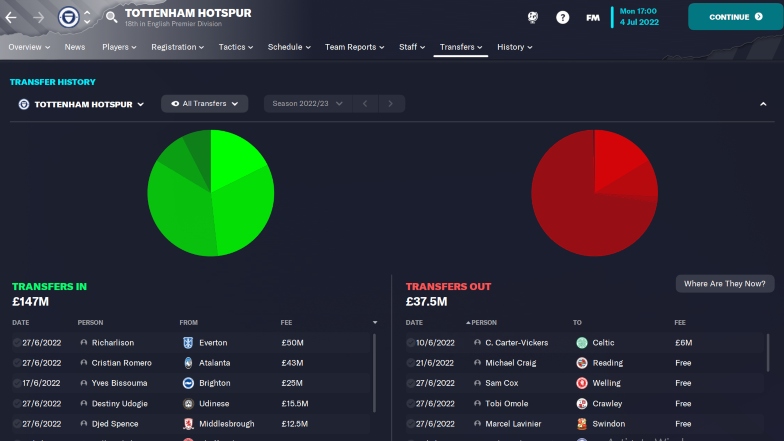This screenshot has height=441, width=784.
Task: Toggle the checkmark on Cristian Romero's row
Action: coord(16,363)
